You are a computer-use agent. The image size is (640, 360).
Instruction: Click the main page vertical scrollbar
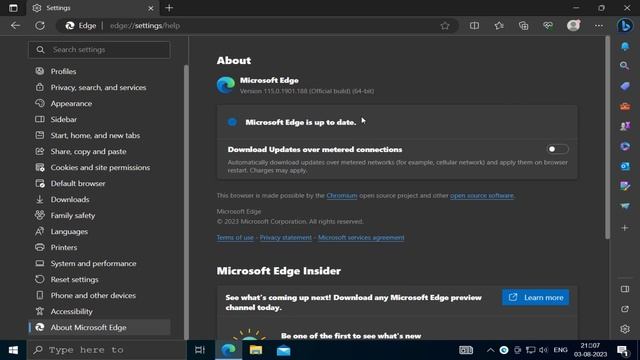pos(607,137)
